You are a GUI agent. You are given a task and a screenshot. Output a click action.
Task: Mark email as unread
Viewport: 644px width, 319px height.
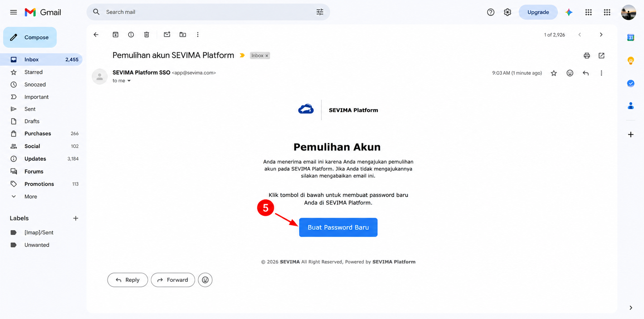coord(167,35)
